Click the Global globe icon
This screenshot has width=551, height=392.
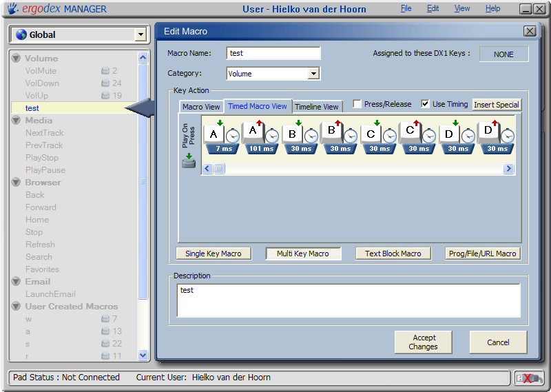tap(21, 34)
